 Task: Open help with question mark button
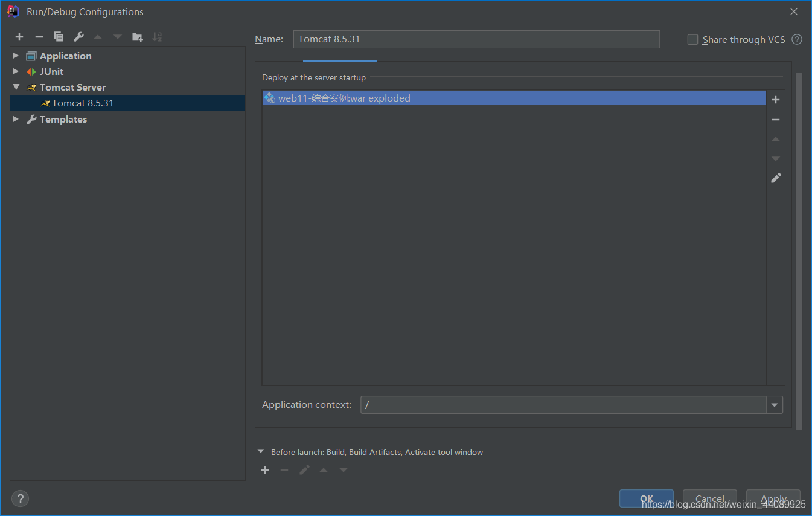20,498
